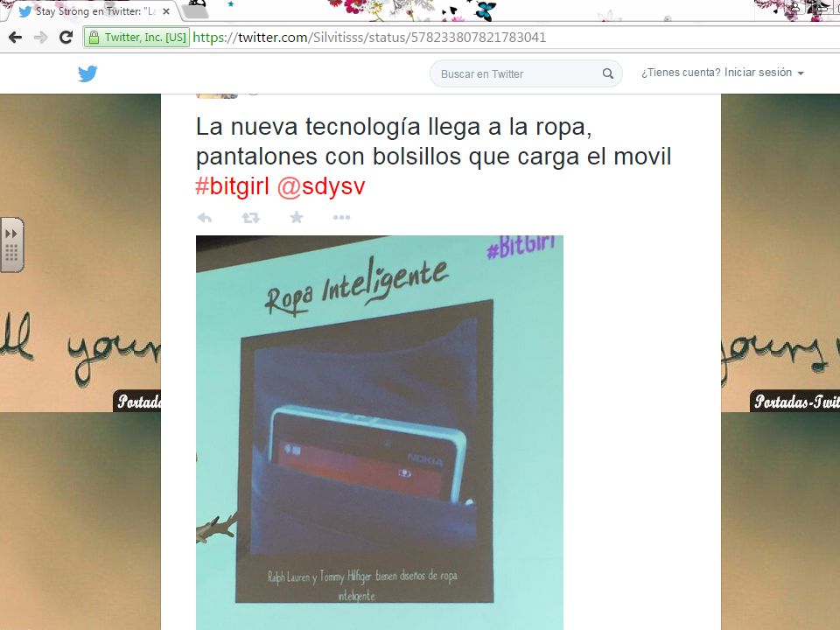Retweet the tweet using the retweet icon
Screen dimensions: 840x630
(250, 218)
